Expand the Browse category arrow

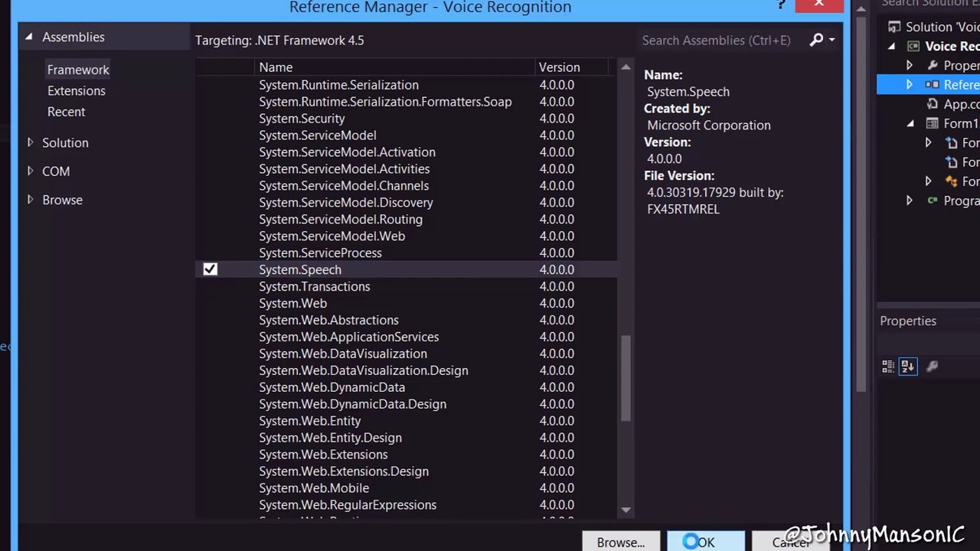tap(30, 200)
